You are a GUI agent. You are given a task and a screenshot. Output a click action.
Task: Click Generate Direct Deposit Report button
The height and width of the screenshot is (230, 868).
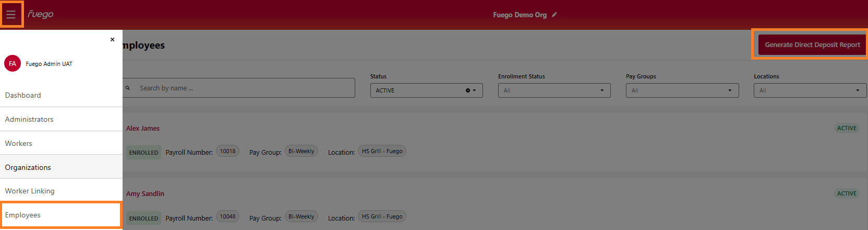coord(812,45)
